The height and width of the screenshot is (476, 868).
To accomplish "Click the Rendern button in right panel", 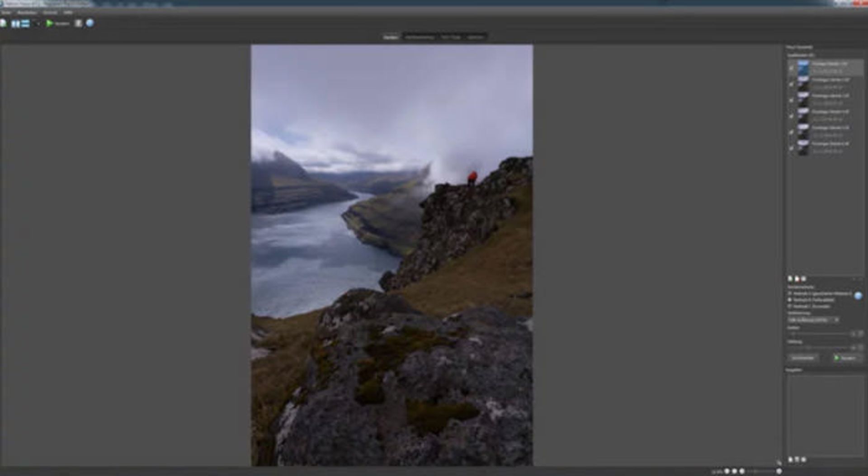I will coord(845,358).
